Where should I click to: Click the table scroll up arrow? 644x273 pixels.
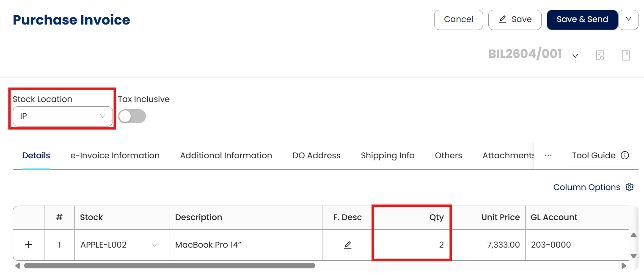pyautogui.click(x=633, y=235)
